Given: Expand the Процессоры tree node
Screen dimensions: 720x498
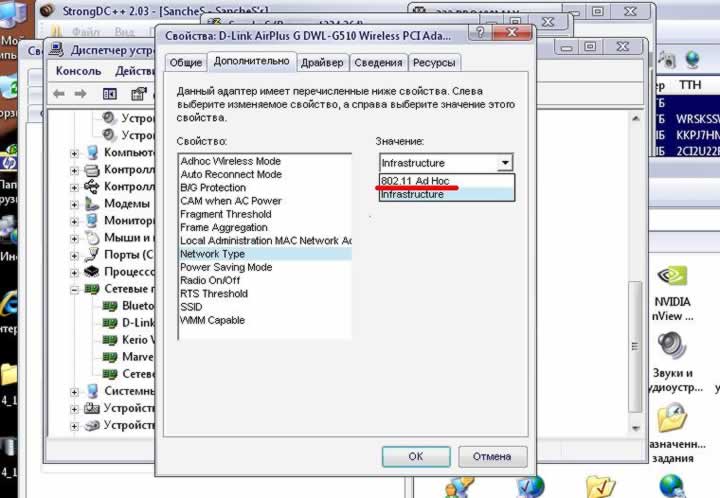Looking at the screenshot, I should coord(74,273).
